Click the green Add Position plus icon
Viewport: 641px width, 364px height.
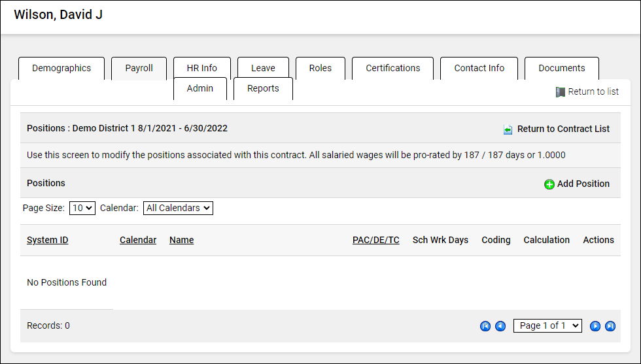tap(549, 184)
